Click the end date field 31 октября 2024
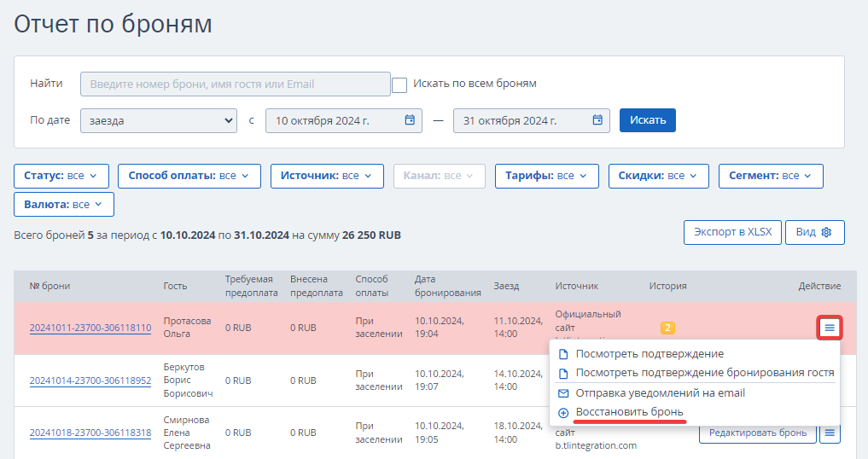 click(x=532, y=120)
